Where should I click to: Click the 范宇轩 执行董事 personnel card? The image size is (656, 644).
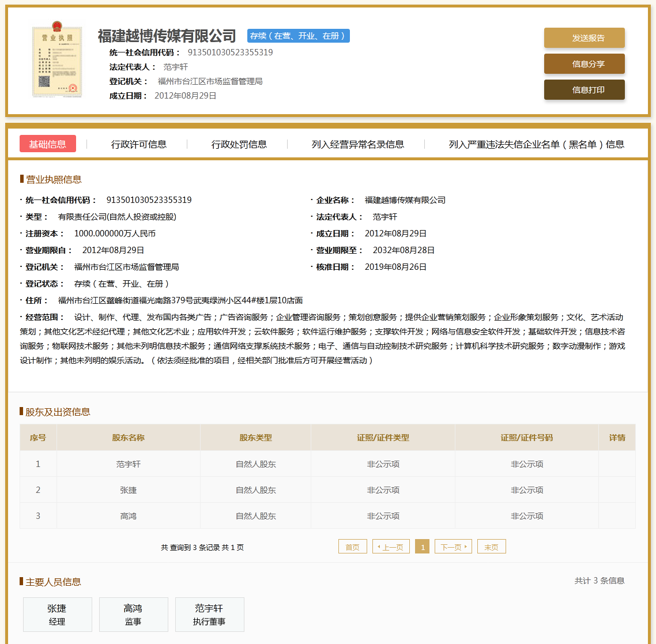[209, 615]
